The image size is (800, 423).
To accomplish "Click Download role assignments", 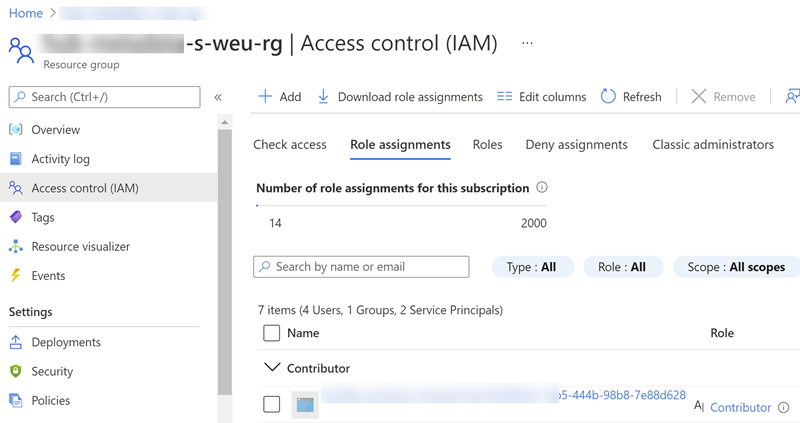I will point(400,96).
